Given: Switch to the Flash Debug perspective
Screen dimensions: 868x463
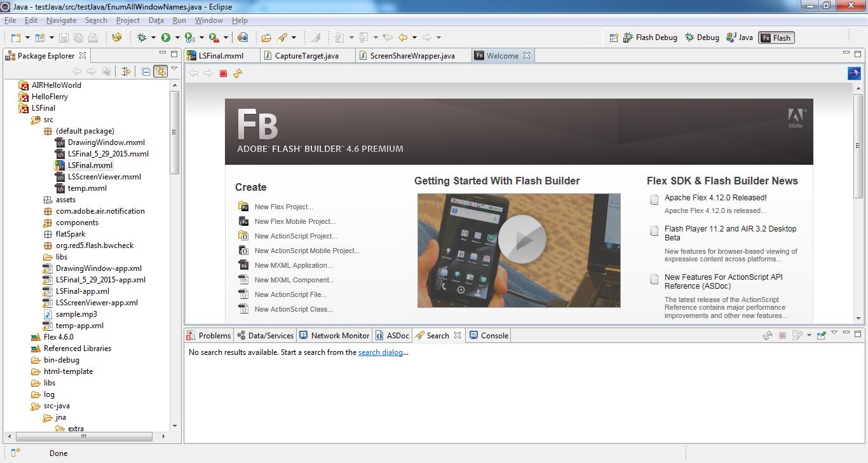Looking at the screenshot, I should [650, 38].
